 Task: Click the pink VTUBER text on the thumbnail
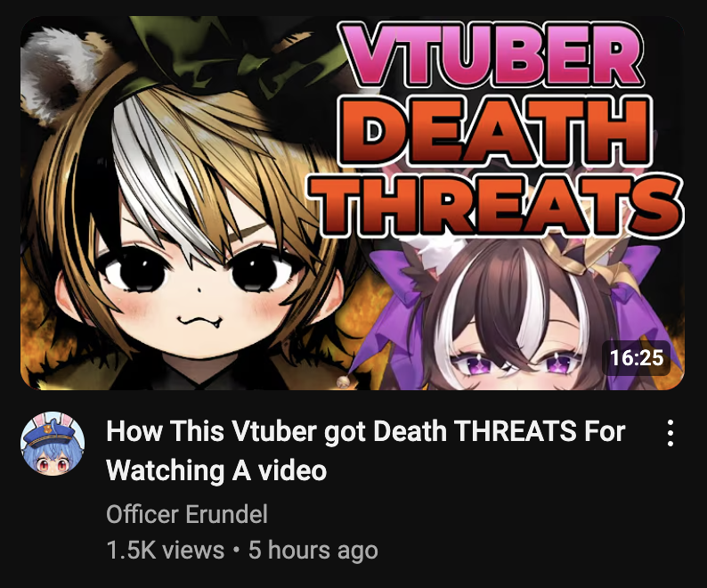[x=490, y=55]
